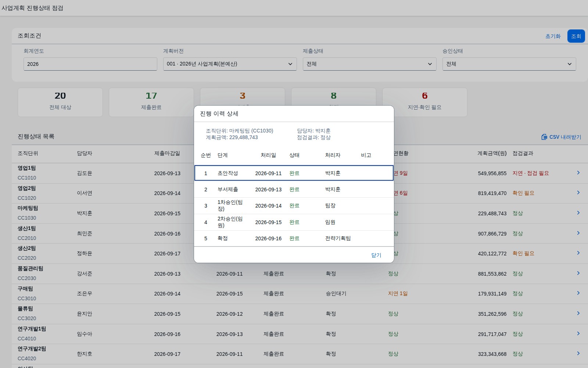The image size is (588, 368).
Task: Open detail chevron for 영업1팀 row
Action: (x=578, y=173)
